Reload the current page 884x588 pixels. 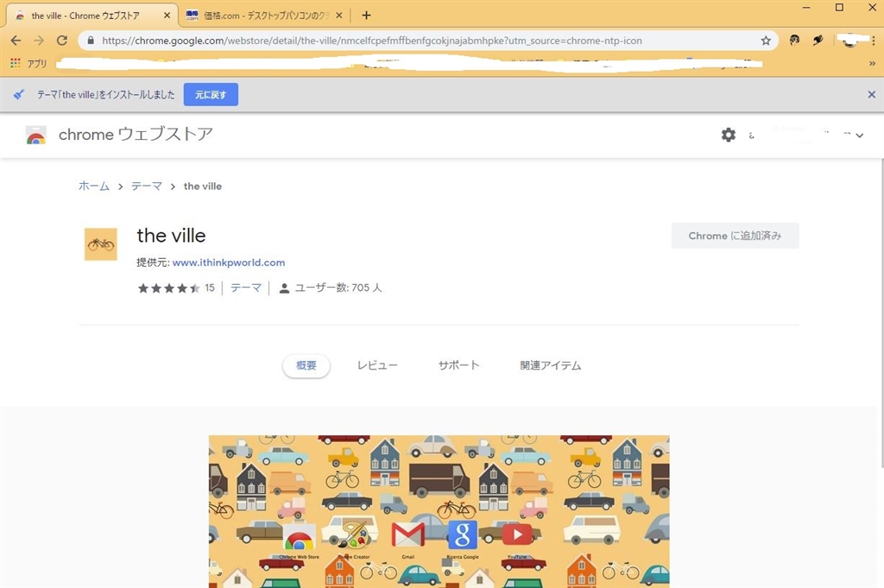coord(62,41)
